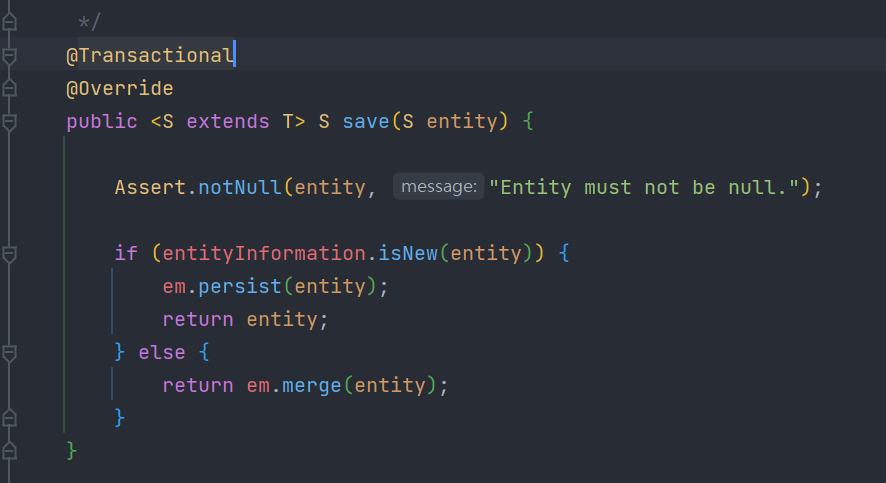Image resolution: width=886 pixels, height=483 pixels.
Task: Collapse the save method at public line
Action: tap(9, 121)
